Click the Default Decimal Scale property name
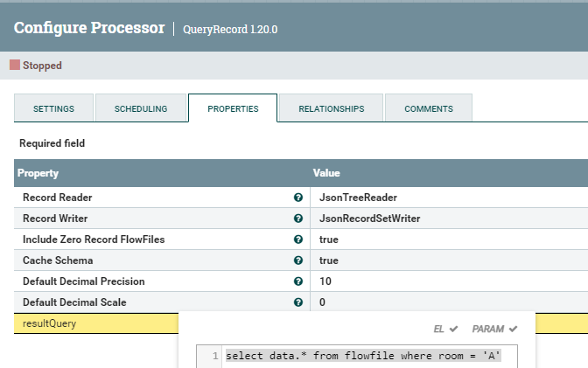This screenshot has height=368, width=588. [x=74, y=302]
